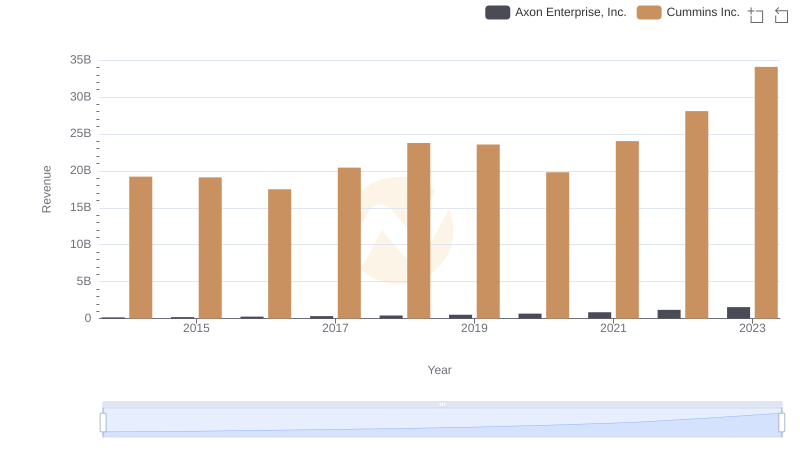This screenshot has height=461, width=800.
Task: Select the 2014 Cummins bar
Action: (x=141, y=247)
